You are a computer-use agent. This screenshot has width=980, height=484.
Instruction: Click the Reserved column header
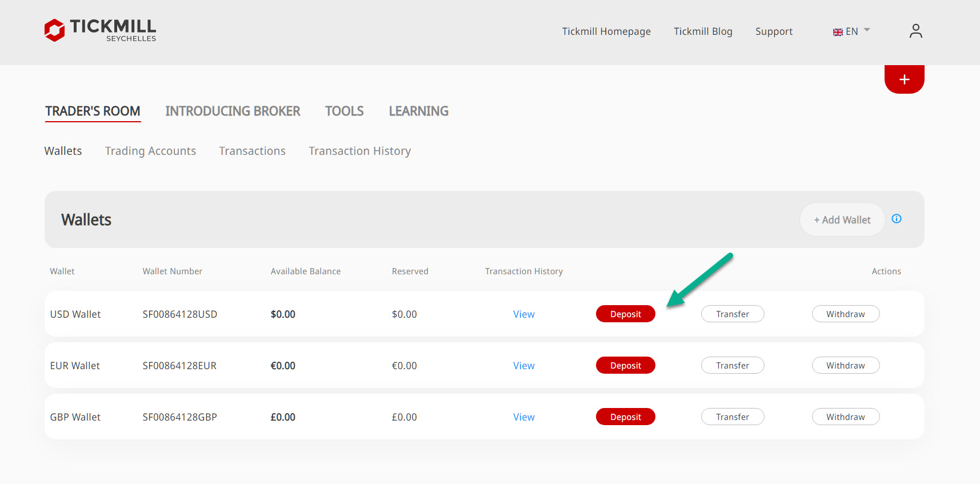click(410, 271)
